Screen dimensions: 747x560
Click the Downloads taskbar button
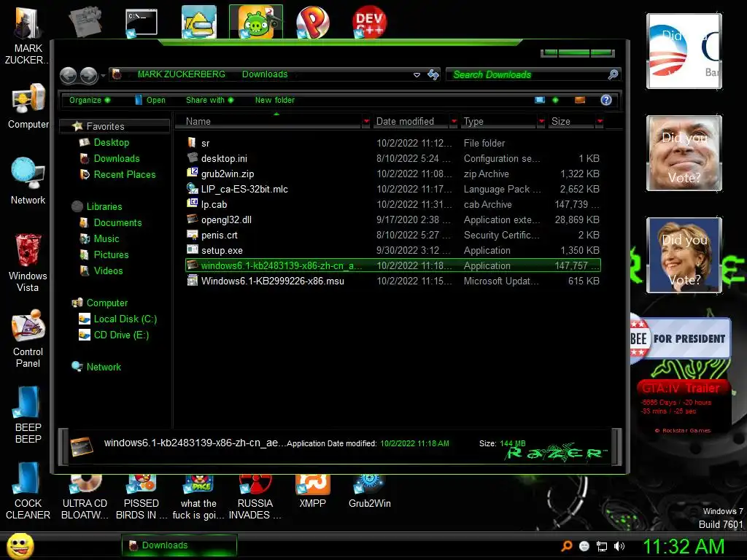tap(179, 545)
